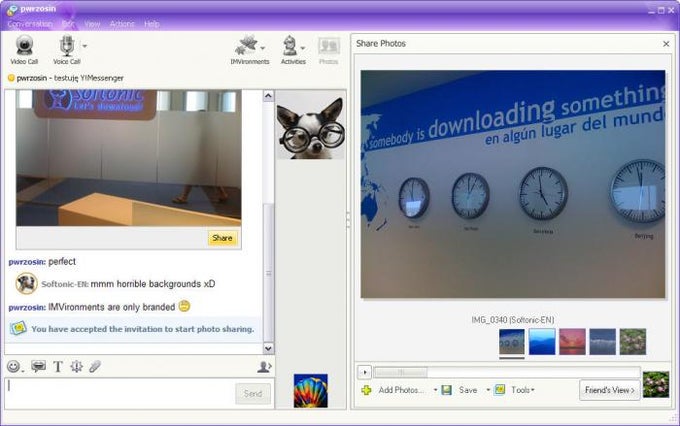This screenshot has height=426, width=680.
Task: Start a Voice Call with the microphone icon
Action: click(x=67, y=46)
